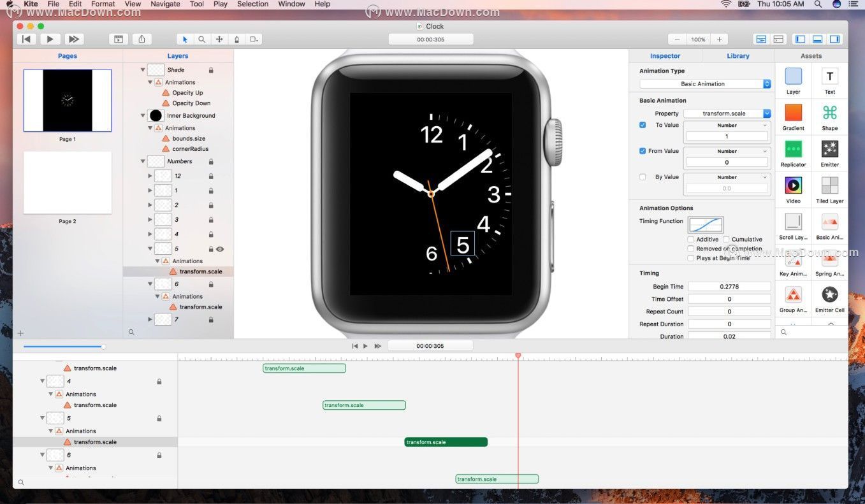865x504 pixels.
Task: Click the 100% zoom level button
Action: pos(698,39)
